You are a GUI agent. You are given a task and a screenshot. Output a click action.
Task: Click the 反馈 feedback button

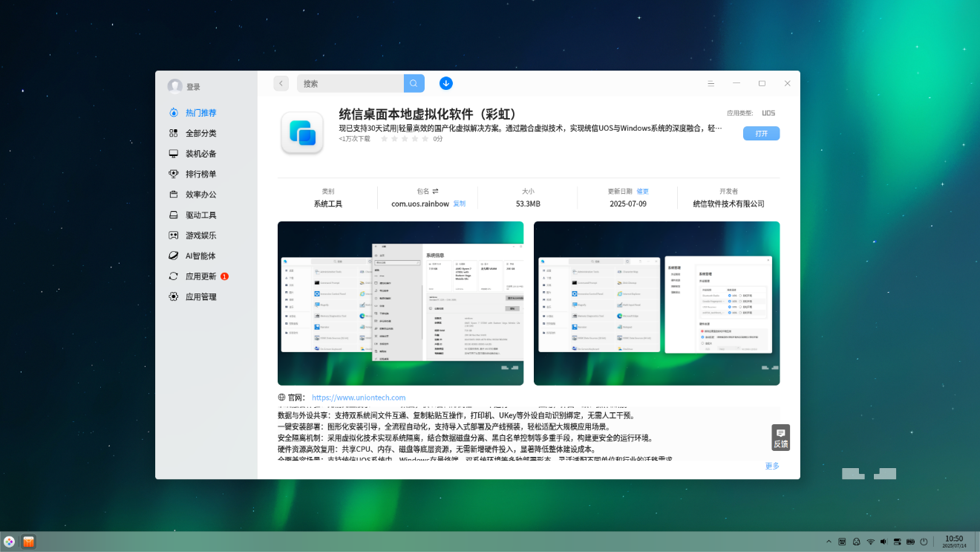(780, 438)
